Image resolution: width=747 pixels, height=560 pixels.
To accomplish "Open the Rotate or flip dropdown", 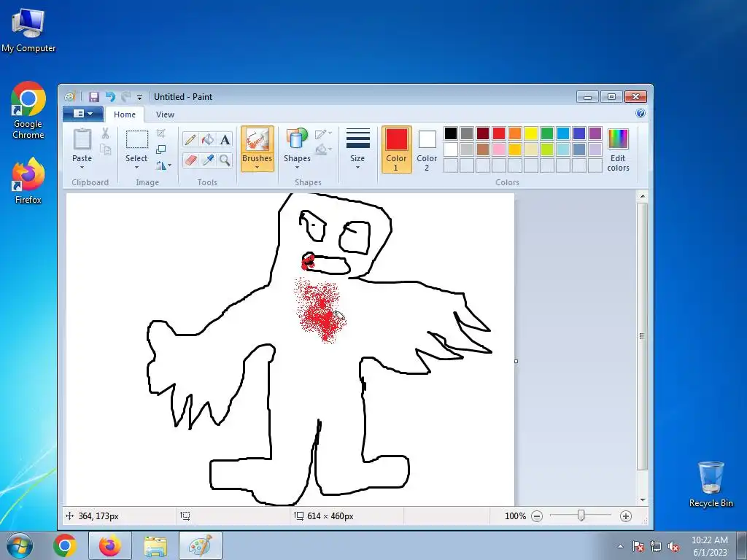I will [163, 166].
